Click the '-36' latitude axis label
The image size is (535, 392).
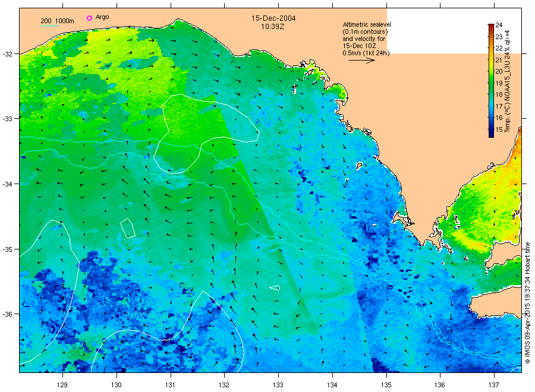click(7, 314)
